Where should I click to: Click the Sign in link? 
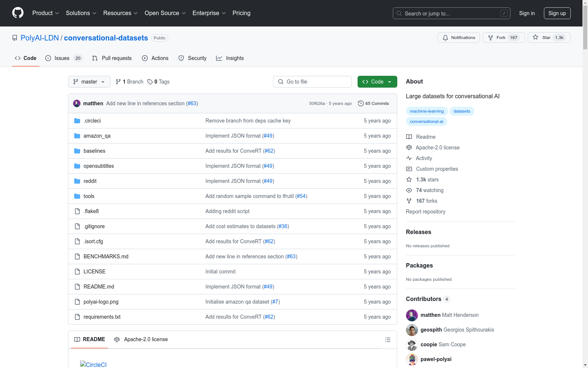tap(527, 13)
